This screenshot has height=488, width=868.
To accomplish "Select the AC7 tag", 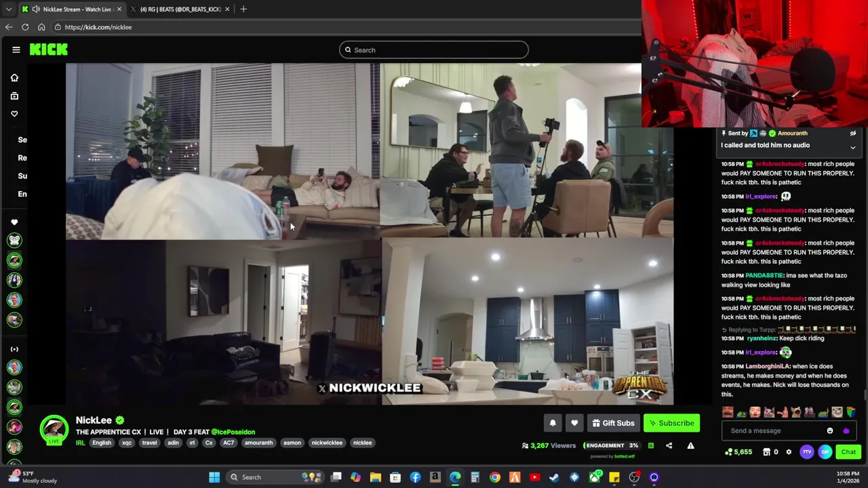I will [229, 443].
